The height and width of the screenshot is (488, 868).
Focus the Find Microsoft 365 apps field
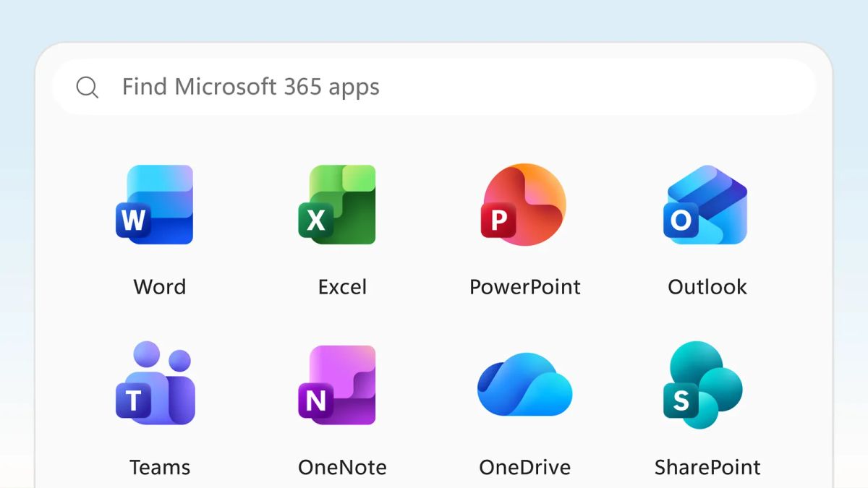(434, 87)
